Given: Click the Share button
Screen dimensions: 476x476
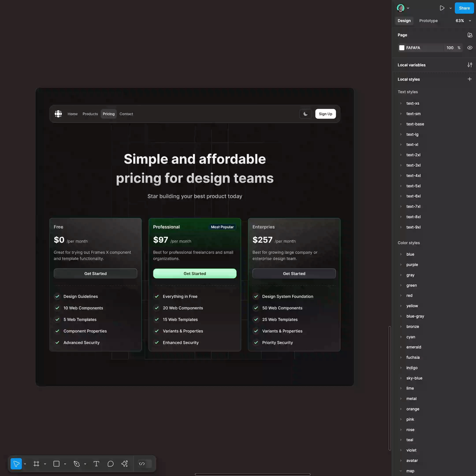Looking at the screenshot, I should click(464, 8).
